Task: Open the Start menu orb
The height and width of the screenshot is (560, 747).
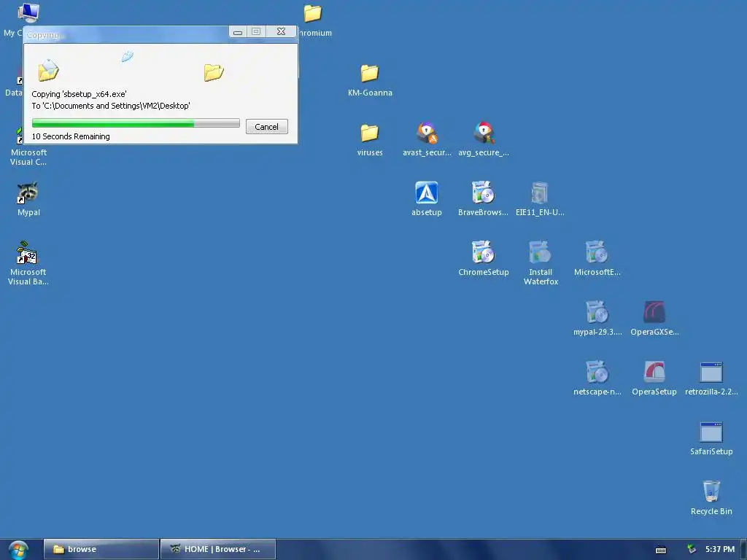Action: 18,550
